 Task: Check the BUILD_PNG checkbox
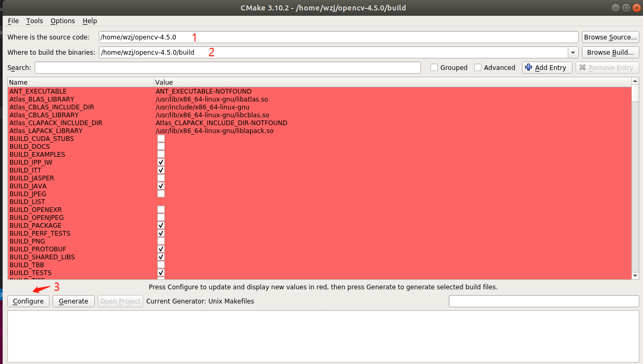[161, 241]
